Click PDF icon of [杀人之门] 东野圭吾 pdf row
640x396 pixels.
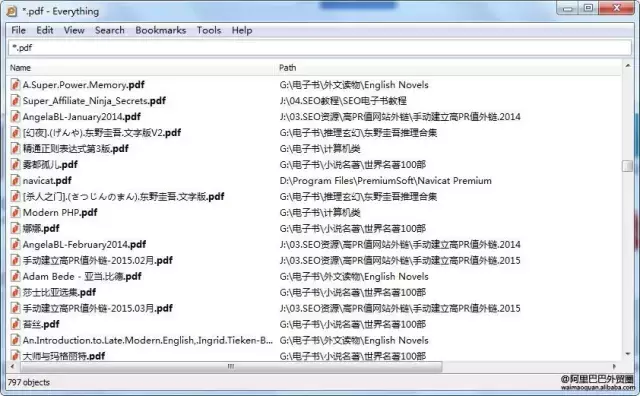click(15, 196)
